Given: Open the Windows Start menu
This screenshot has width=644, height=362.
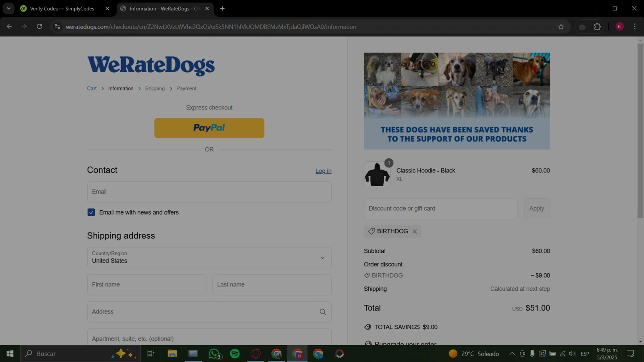Looking at the screenshot, I should click(10, 354).
